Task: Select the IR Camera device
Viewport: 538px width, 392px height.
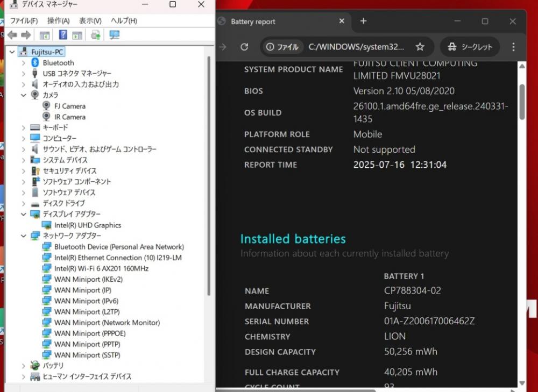Action: (x=69, y=117)
